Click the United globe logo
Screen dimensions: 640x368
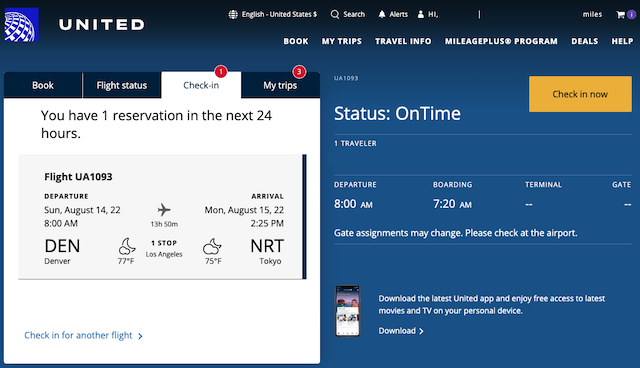click(x=22, y=24)
